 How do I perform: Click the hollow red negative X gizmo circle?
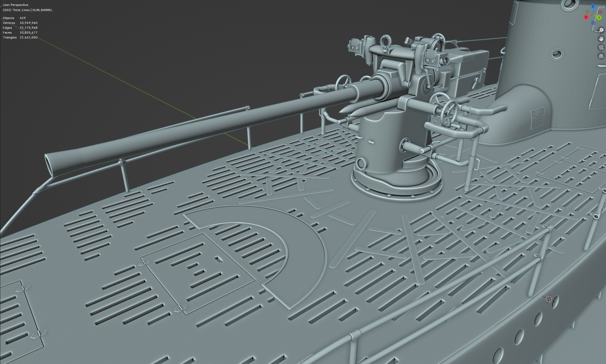click(x=600, y=12)
